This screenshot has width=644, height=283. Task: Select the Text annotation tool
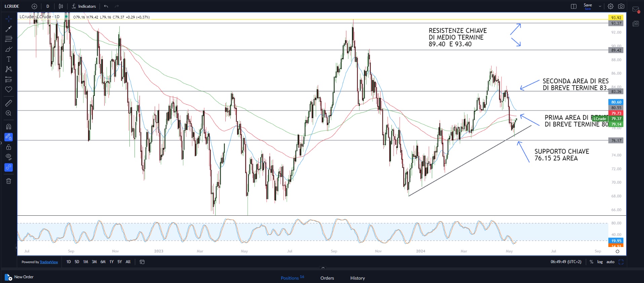(x=9, y=59)
